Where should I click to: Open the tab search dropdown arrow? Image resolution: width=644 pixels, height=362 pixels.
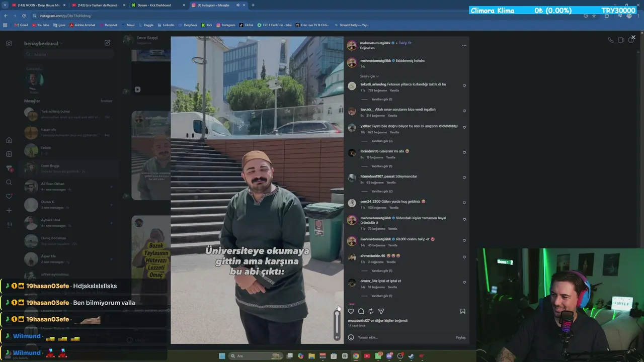coord(5,5)
